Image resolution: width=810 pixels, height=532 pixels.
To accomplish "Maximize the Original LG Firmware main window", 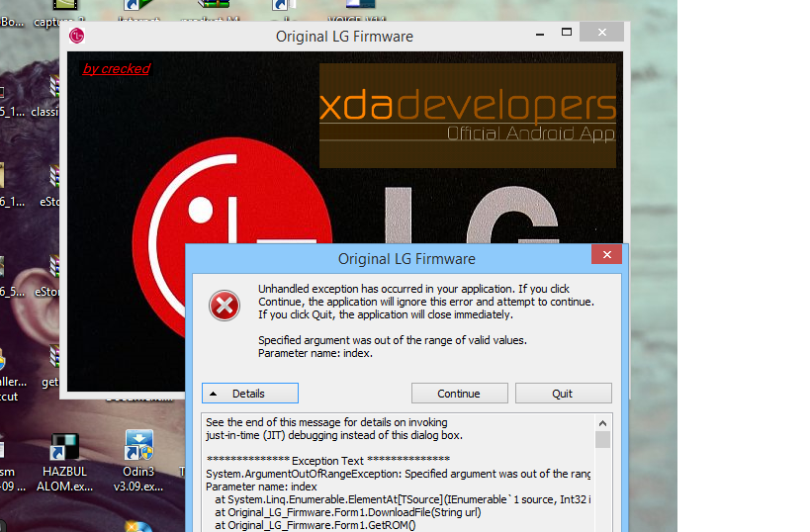I will pyautogui.click(x=567, y=33).
